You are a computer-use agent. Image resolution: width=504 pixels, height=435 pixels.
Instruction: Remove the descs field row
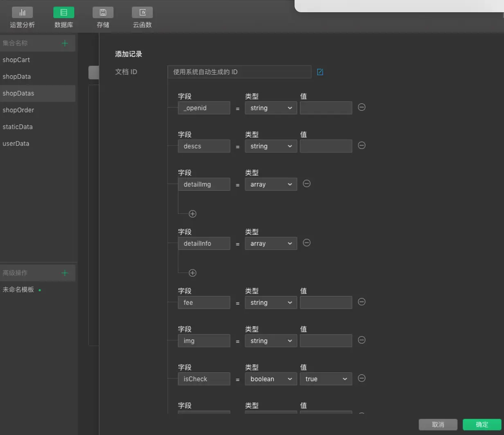tap(362, 146)
